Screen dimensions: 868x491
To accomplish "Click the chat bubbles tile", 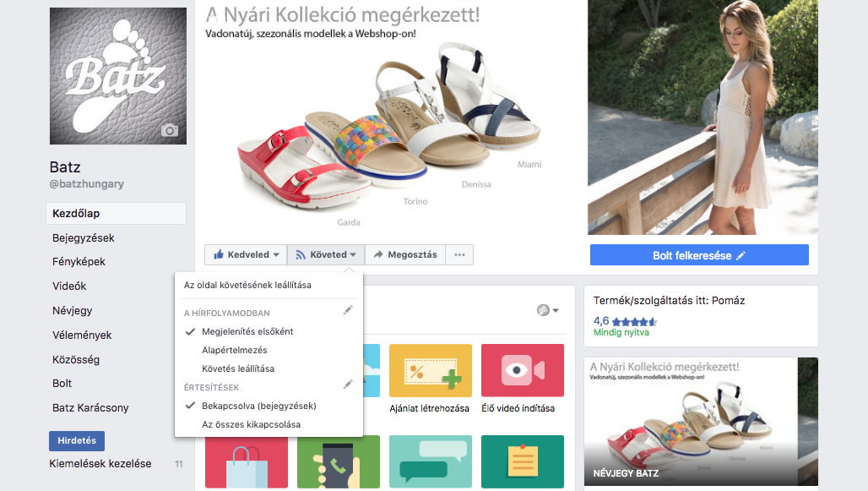I will tap(431, 461).
